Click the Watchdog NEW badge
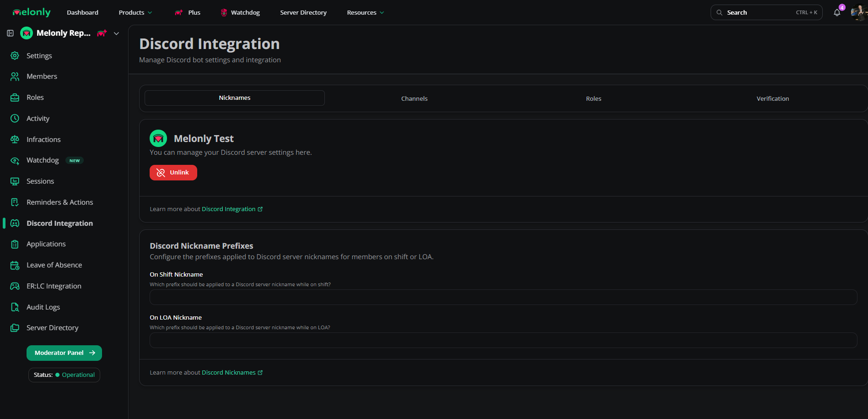 [x=75, y=161]
